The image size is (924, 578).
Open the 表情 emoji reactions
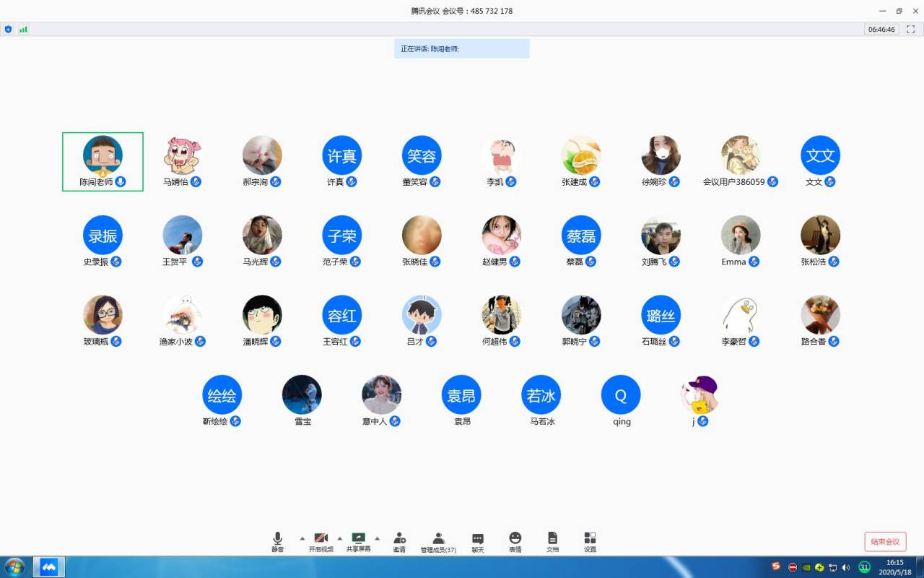515,542
